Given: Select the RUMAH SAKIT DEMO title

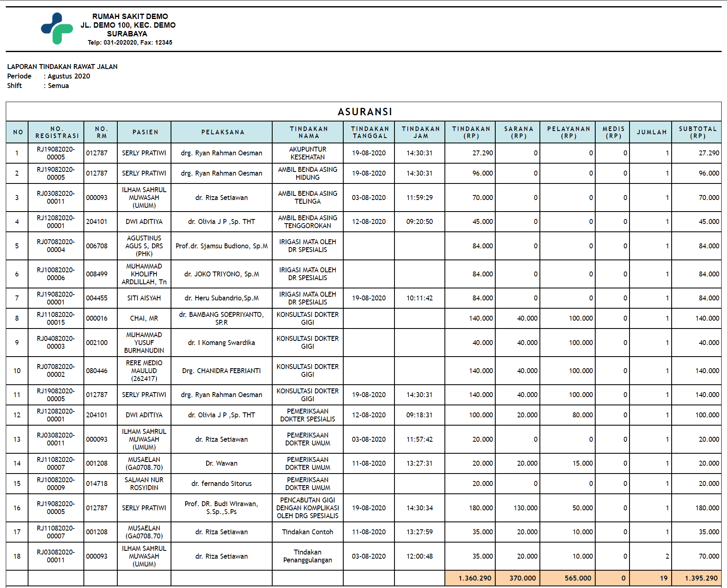Looking at the screenshot, I should coord(130,17).
